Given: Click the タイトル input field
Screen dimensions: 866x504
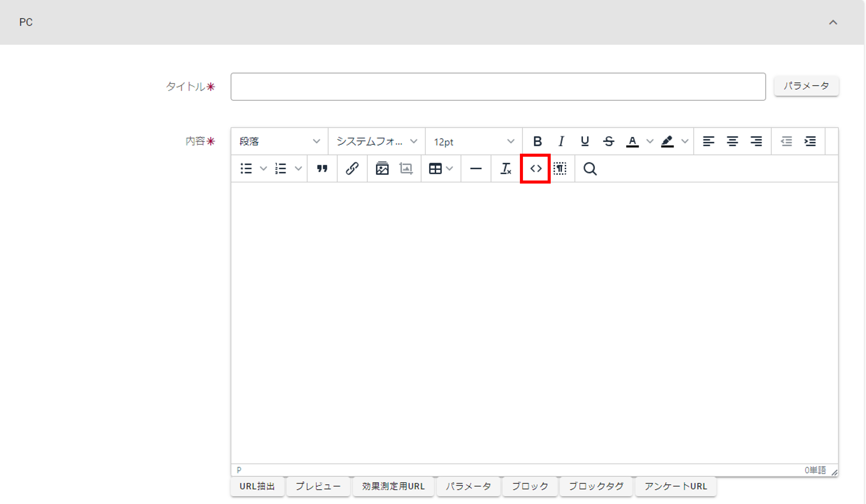Looking at the screenshot, I should (x=498, y=87).
